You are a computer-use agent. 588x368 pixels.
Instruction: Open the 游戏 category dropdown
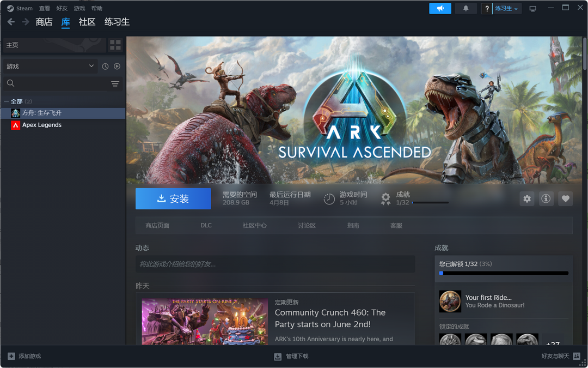[x=50, y=66]
